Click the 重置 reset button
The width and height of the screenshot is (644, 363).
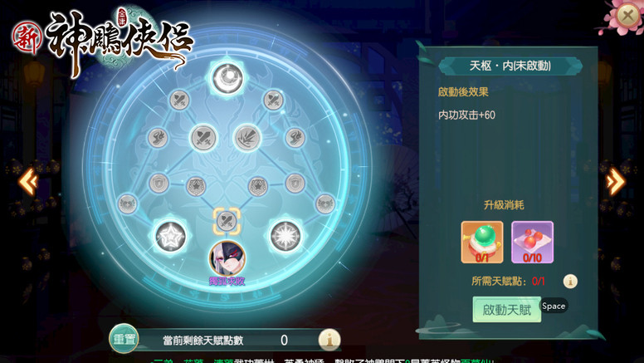(x=124, y=339)
